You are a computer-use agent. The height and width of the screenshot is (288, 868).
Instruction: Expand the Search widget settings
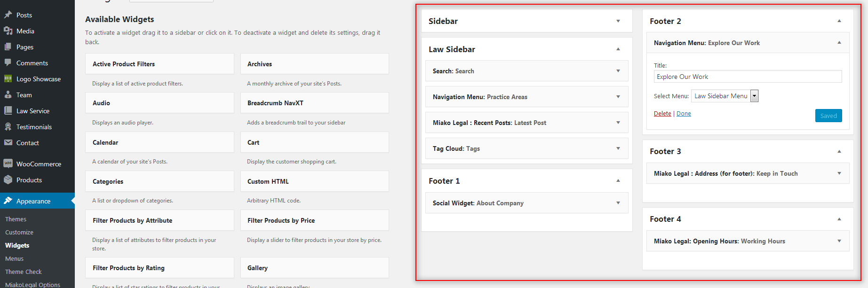click(618, 71)
